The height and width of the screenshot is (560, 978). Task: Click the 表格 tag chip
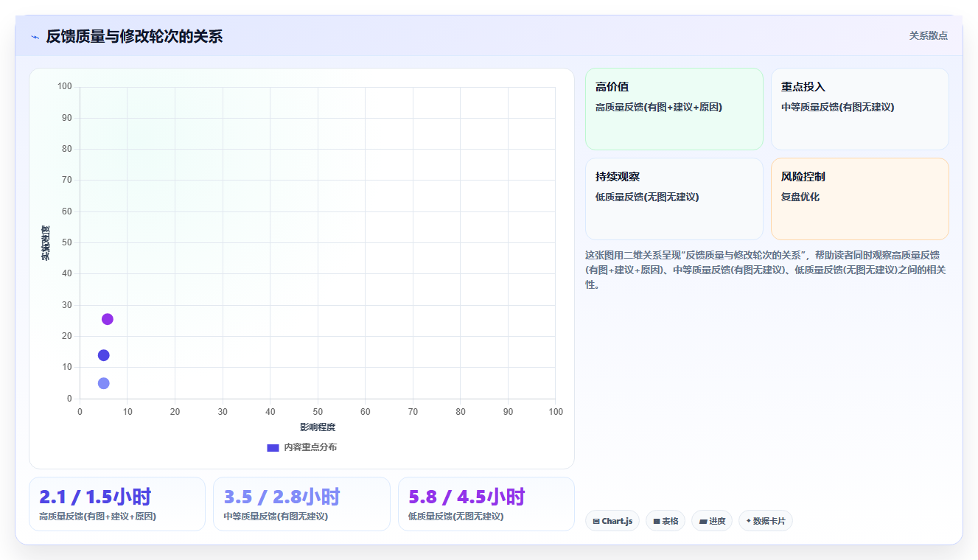point(666,521)
